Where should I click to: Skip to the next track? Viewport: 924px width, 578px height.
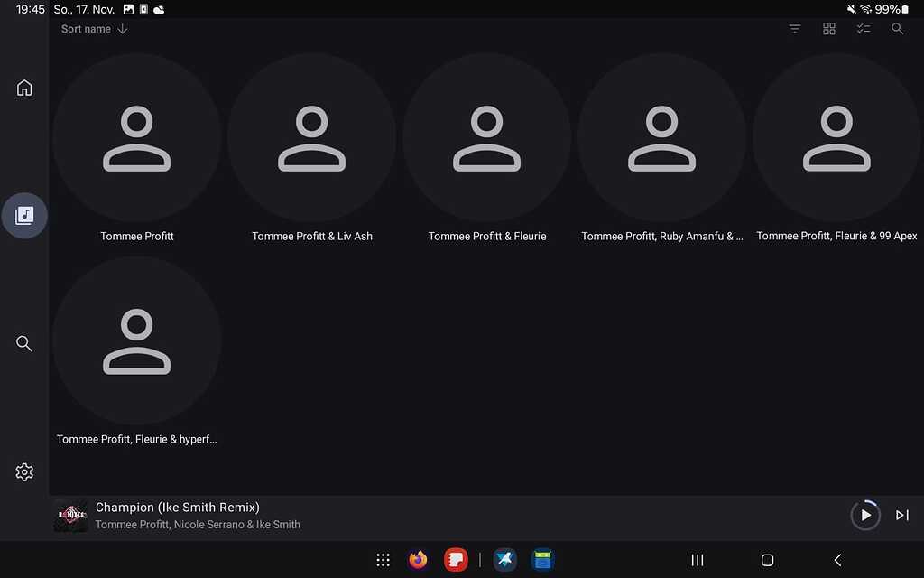point(901,515)
